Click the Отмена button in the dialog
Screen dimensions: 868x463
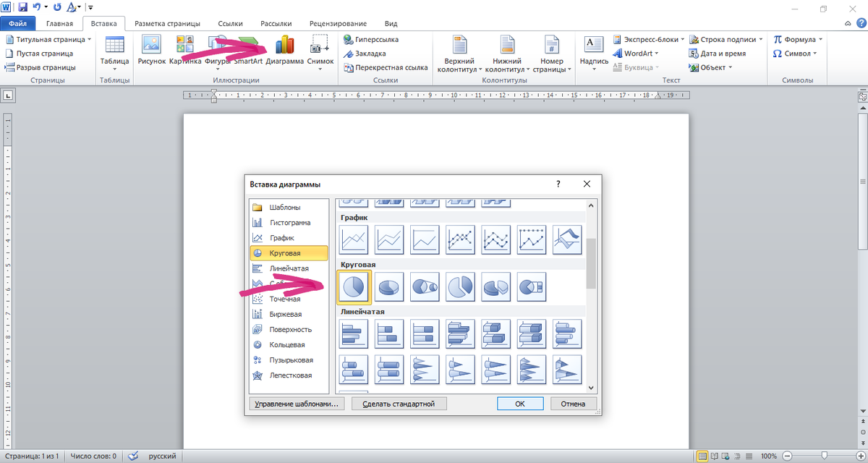pyautogui.click(x=574, y=404)
